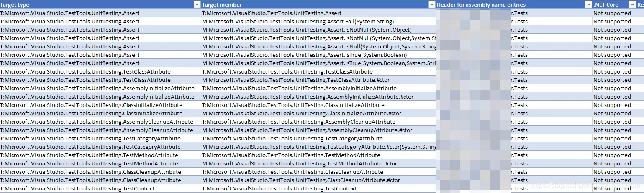Select AssemblyInitializeAttribute.#ctor member cell
Image resolution: width=644 pixels, height=193 pixels.
[318, 96]
